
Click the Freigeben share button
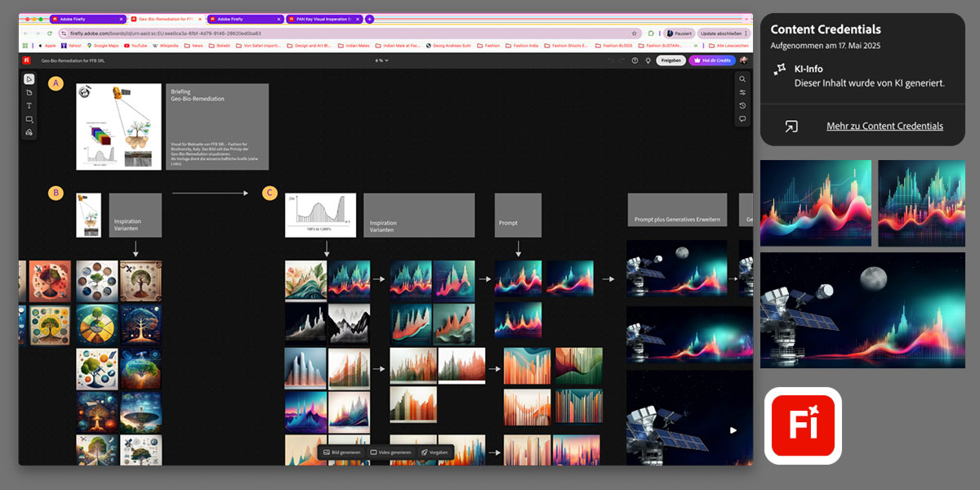[x=670, y=60]
